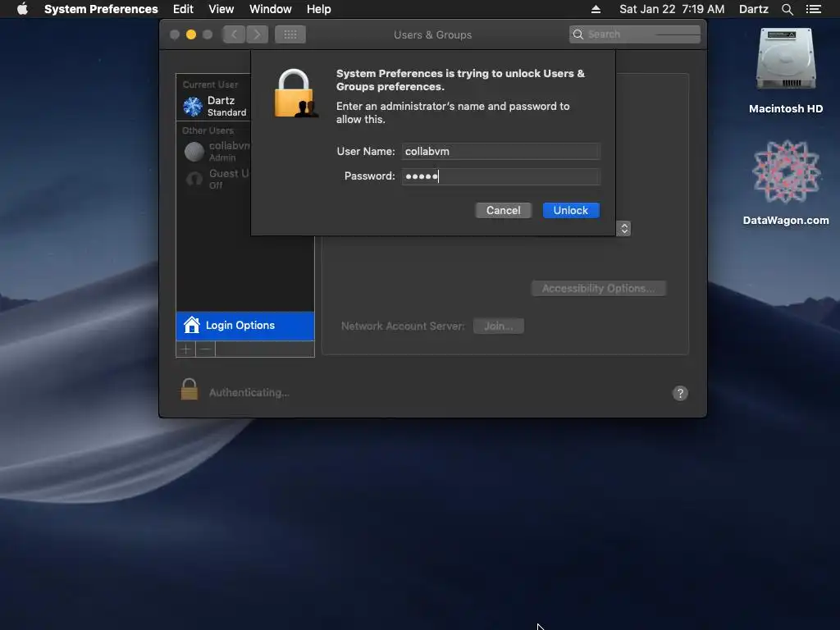Select the Dartz Standard user

[x=214, y=106]
